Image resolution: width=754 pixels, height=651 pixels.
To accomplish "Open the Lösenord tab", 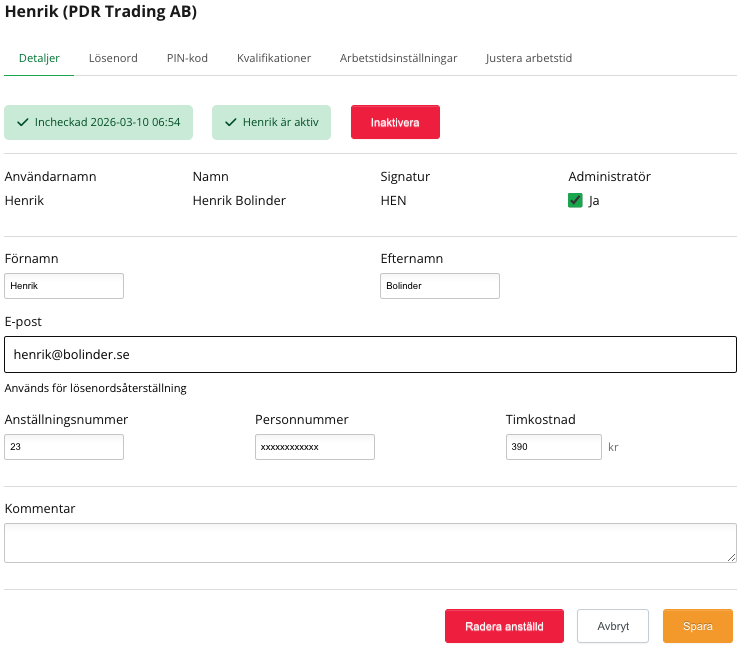I will (113, 58).
